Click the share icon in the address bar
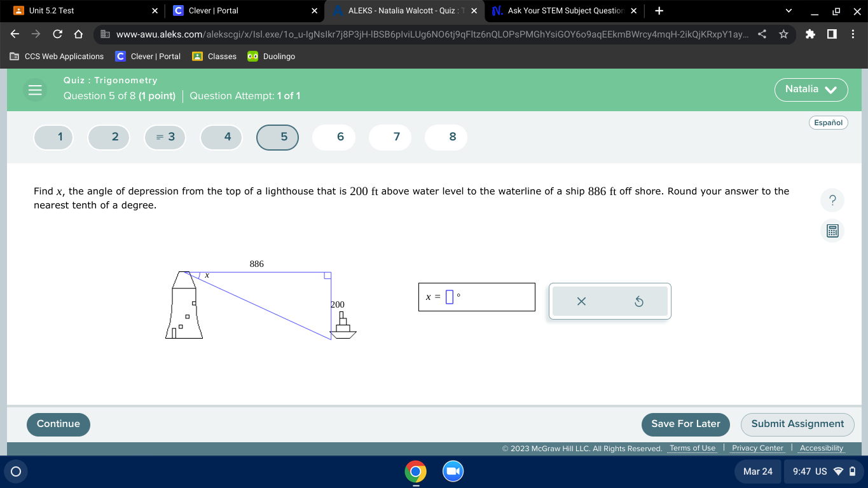The width and height of the screenshot is (868, 488). tap(762, 34)
